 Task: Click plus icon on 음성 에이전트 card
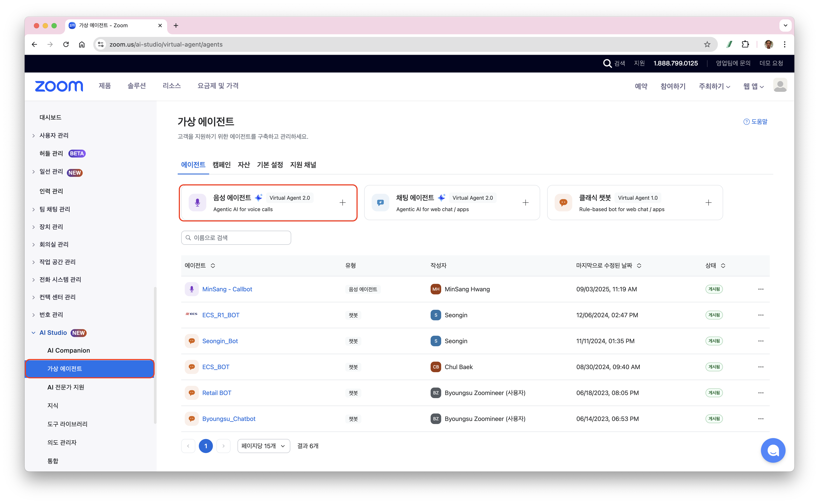point(342,203)
